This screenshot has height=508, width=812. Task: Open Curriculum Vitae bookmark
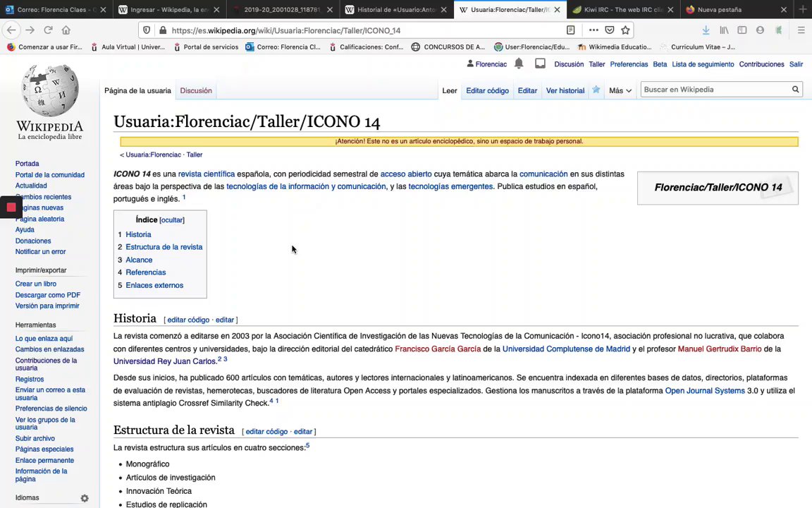[x=698, y=47]
